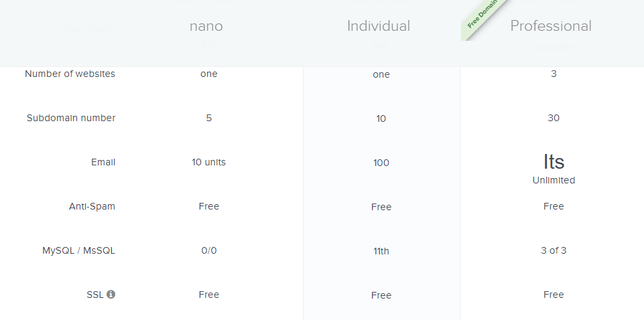Click the Anti-Spam row label
The height and width of the screenshot is (320, 644).
(x=92, y=206)
